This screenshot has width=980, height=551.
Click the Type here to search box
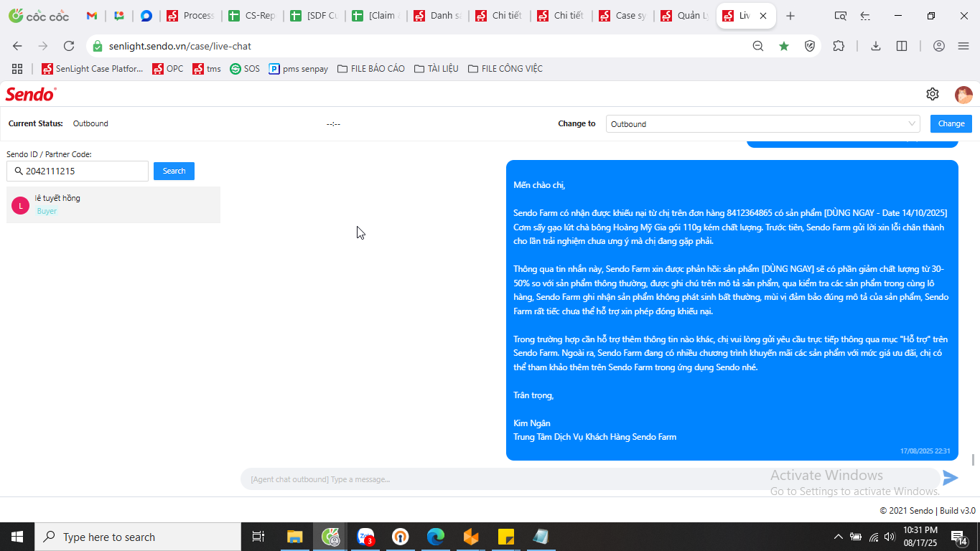[x=138, y=537]
